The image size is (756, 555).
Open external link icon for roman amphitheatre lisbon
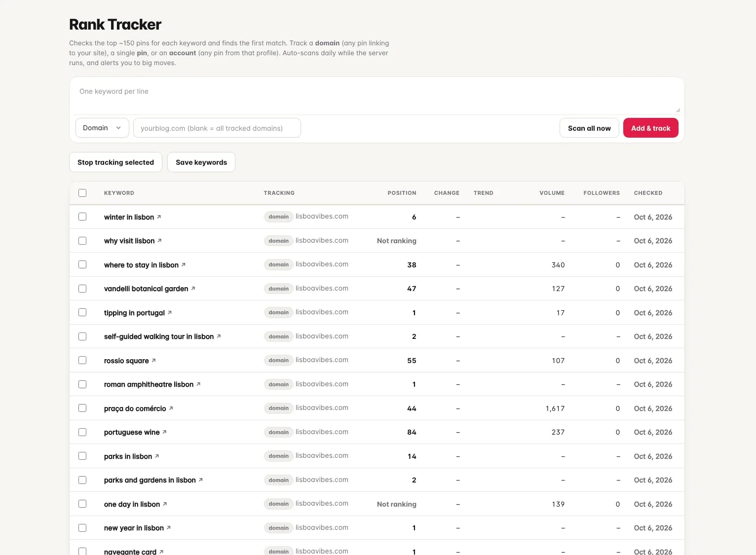point(198,384)
